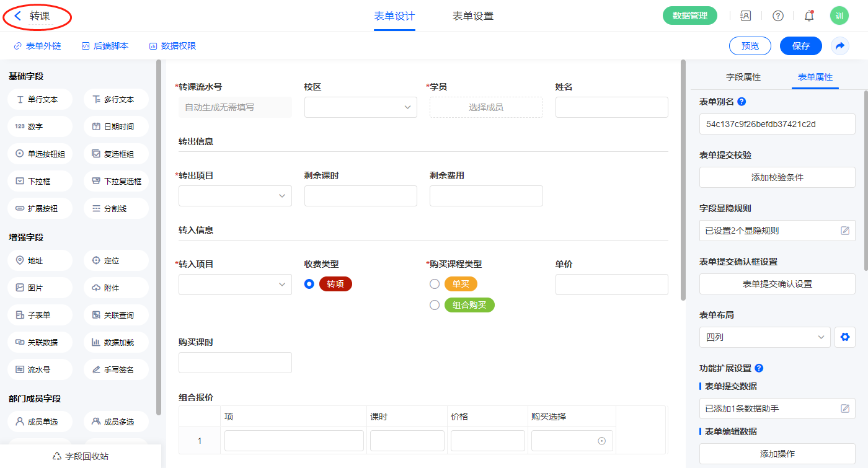Screen dimensions: 868x468
Task: Switch to the 表单设置 tab
Action: tap(472, 16)
